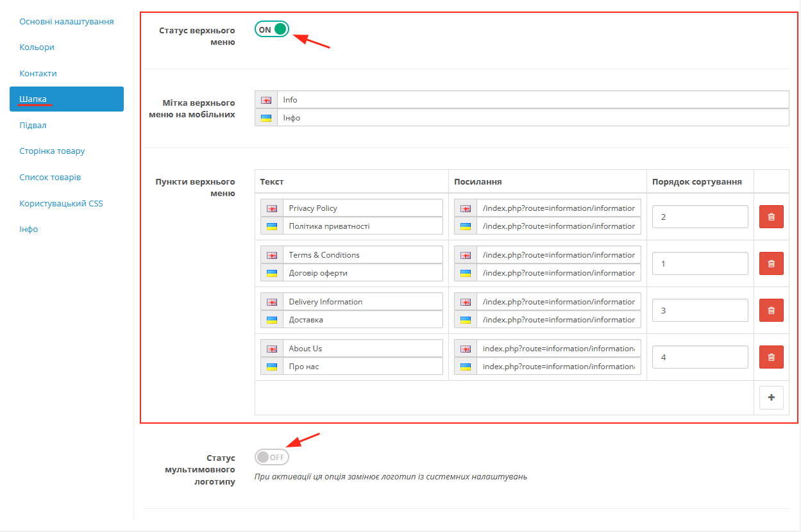Edit the Про нас text field
This screenshot has width=801, height=532.
(363, 367)
